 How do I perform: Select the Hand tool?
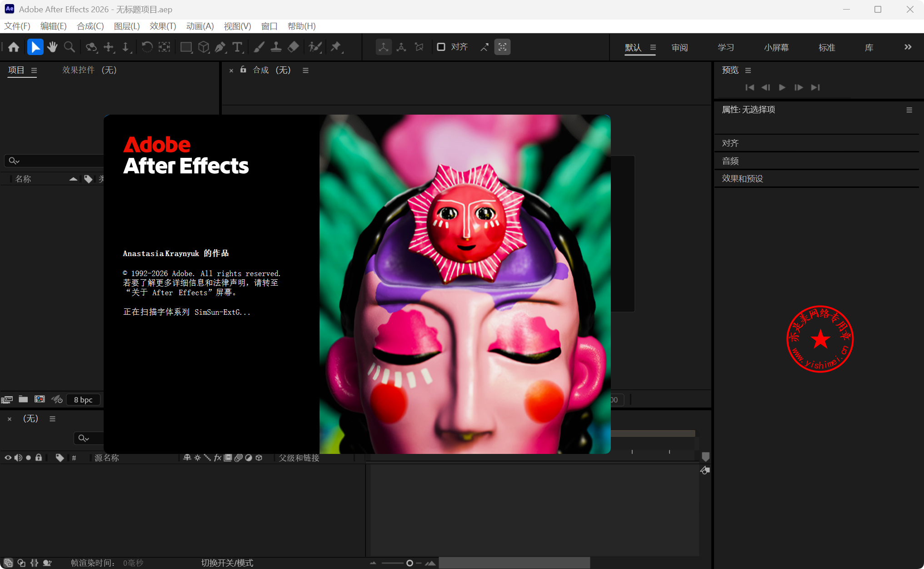pyautogui.click(x=52, y=47)
